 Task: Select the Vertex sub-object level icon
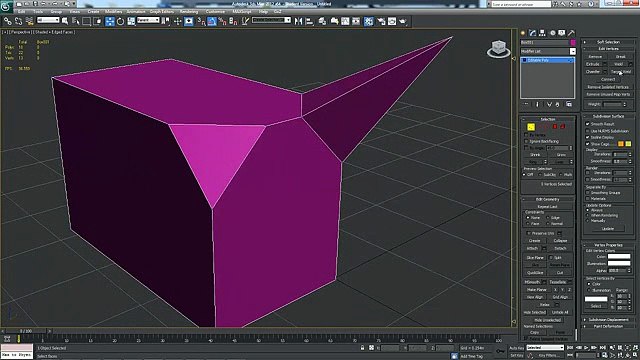[531, 127]
